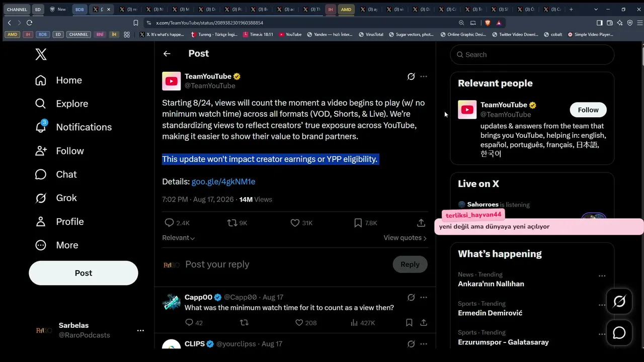Screen dimensions: 644x362
Task: Reply via the 2.4K comment icon
Action: 170,223
